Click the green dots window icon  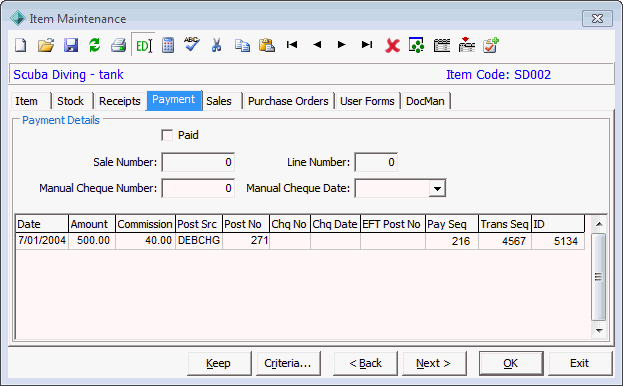pyautogui.click(x=416, y=45)
